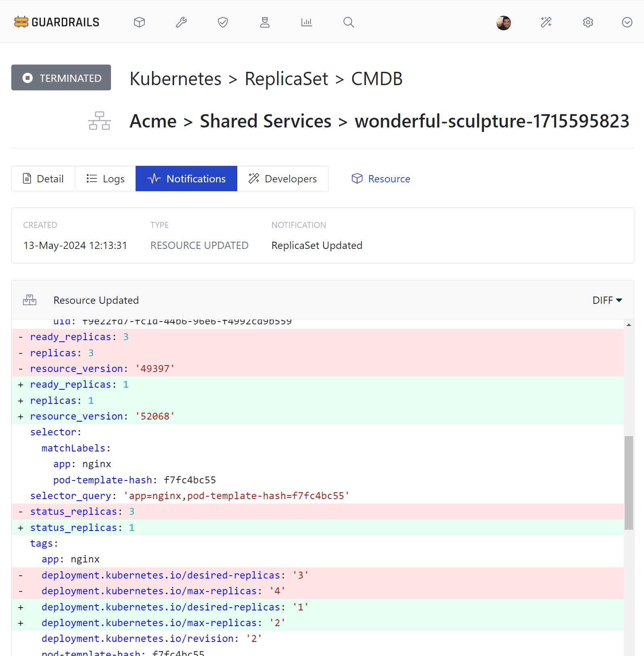Switch to the Detail tab
The width and height of the screenshot is (644, 656).
[43, 178]
